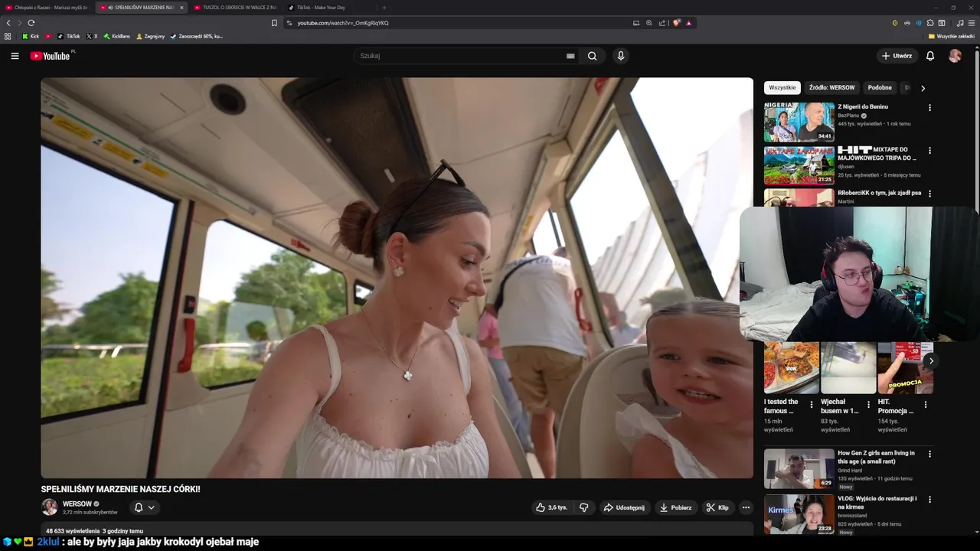Open options for Mixtape do majówkowego tripa
The image size is (980, 551).
coord(930,151)
